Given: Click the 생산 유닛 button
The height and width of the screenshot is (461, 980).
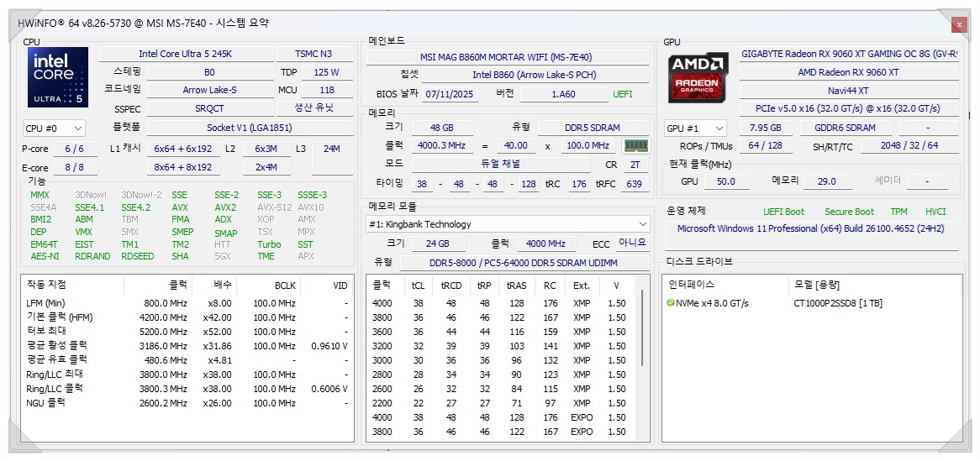Looking at the screenshot, I should (313, 108).
